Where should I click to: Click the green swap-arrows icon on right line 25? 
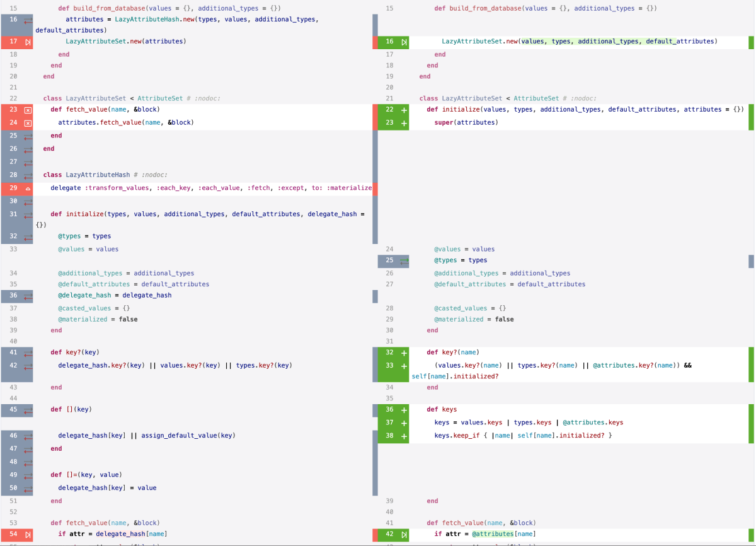pos(404,260)
